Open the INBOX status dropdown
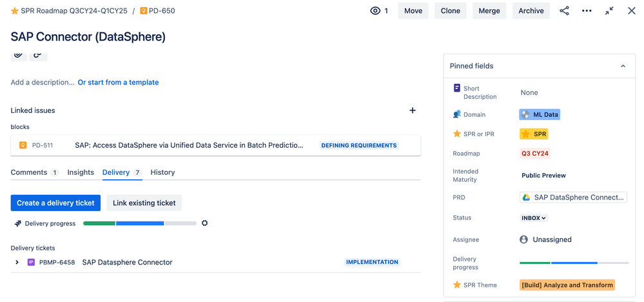Screen dimensions: 644x302 click(x=534, y=218)
